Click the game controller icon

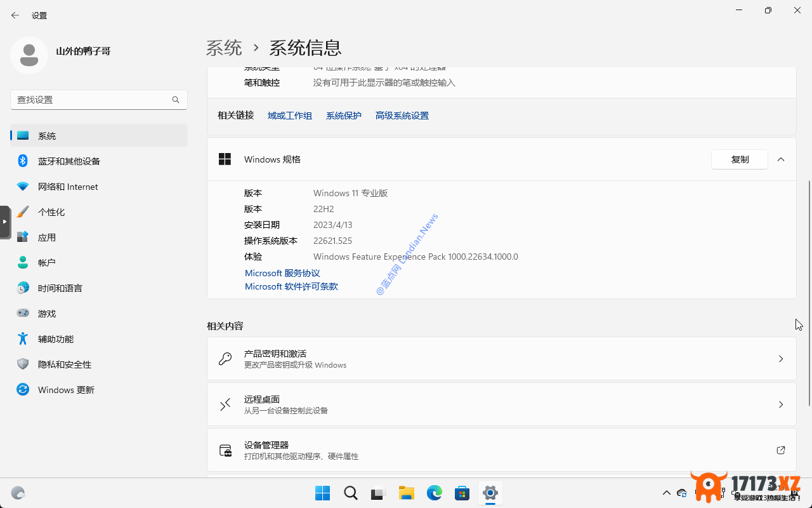(23, 313)
